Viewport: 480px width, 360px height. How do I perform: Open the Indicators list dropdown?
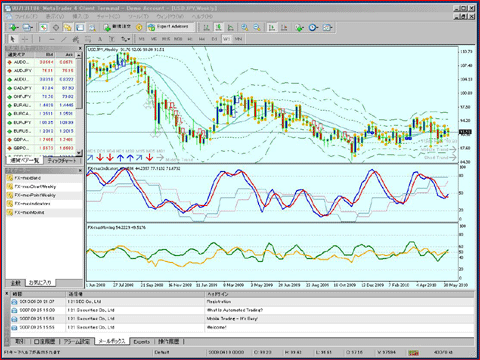click(x=299, y=28)
